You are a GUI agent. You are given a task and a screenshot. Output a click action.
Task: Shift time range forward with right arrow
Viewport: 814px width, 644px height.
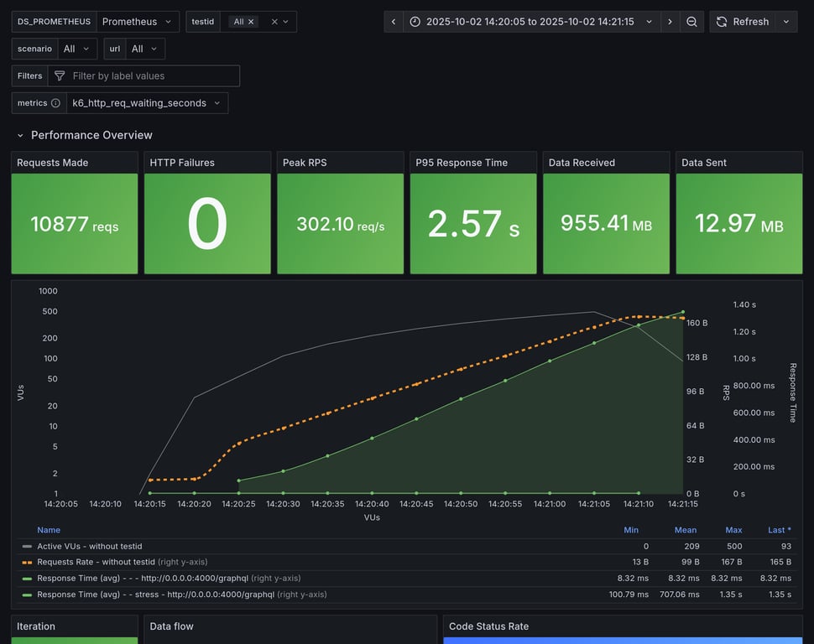[670, 22]
